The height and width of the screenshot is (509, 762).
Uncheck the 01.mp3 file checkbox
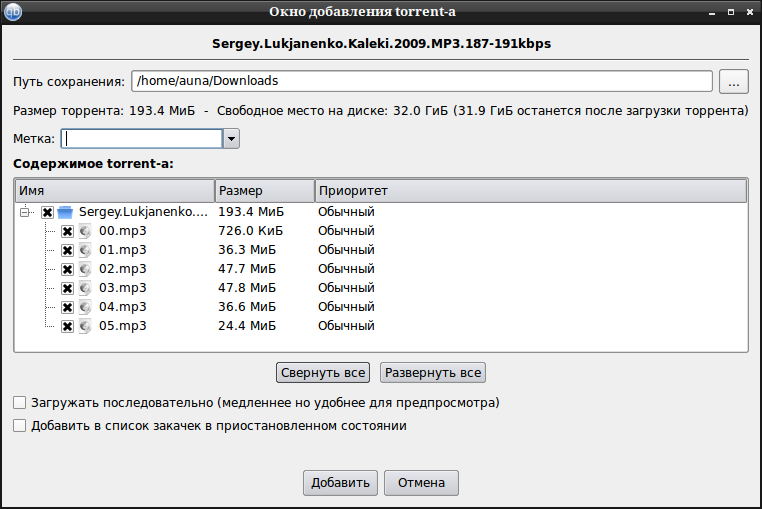[x=67, y=250]
